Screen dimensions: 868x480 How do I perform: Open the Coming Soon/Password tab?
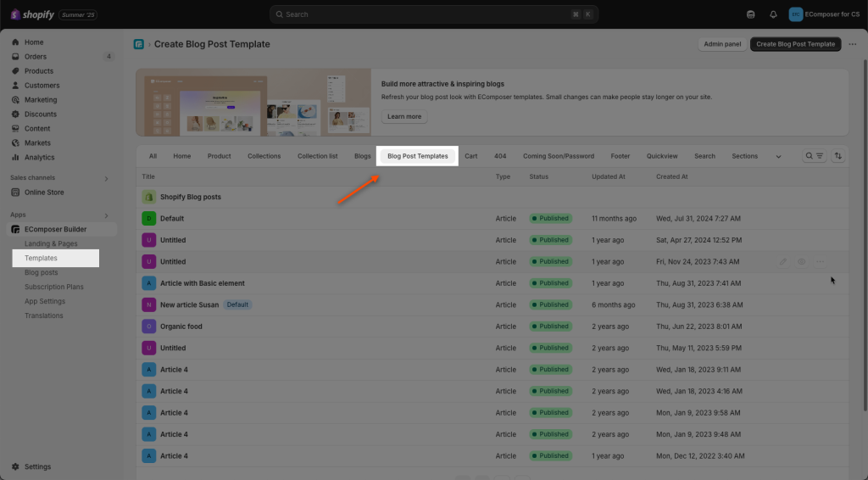[x=559, y=156]
